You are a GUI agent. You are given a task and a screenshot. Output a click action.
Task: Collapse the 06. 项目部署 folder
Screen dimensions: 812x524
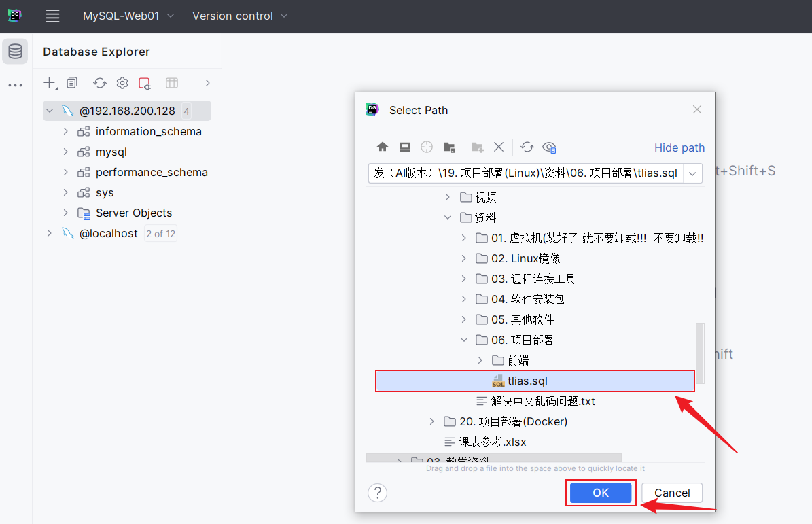tap(464, 340)
